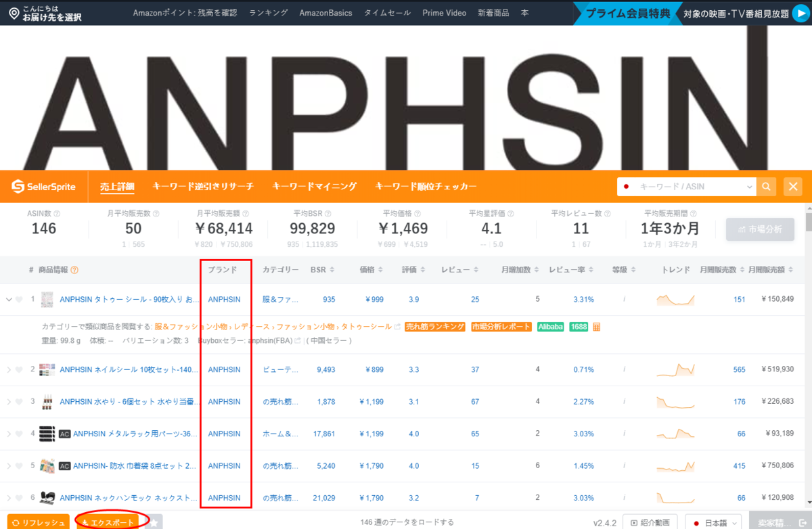Toggle favorite heart for row 4
The image size is (812, 529).
coord(19,434)
